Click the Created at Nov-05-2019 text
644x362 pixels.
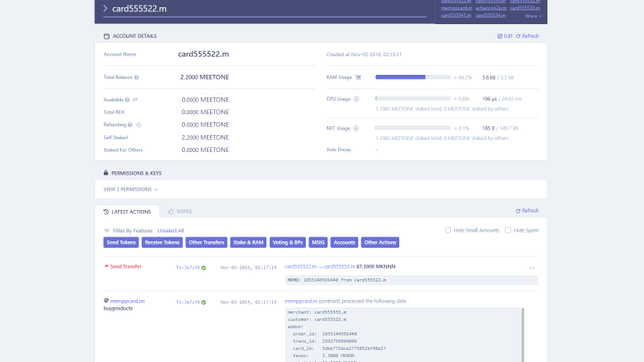[x=364, y=54]
